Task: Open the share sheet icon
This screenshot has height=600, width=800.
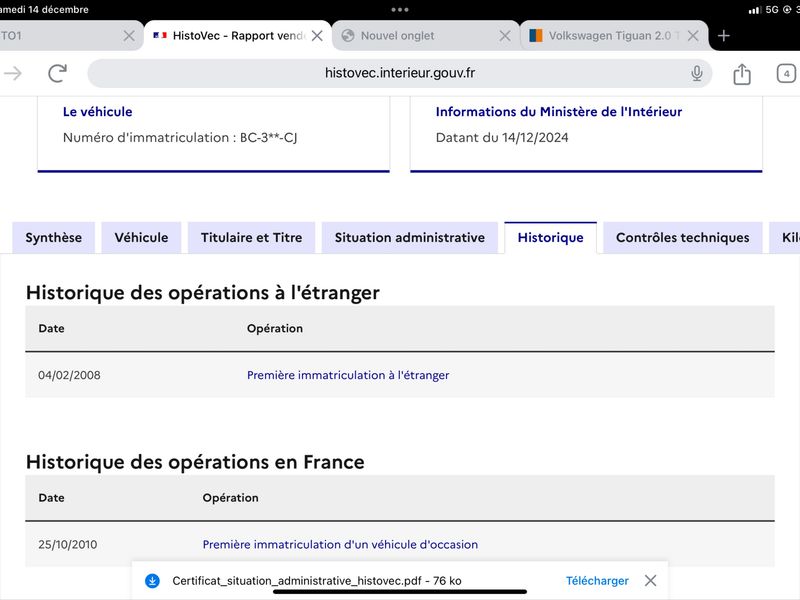Action: [742, 74]
